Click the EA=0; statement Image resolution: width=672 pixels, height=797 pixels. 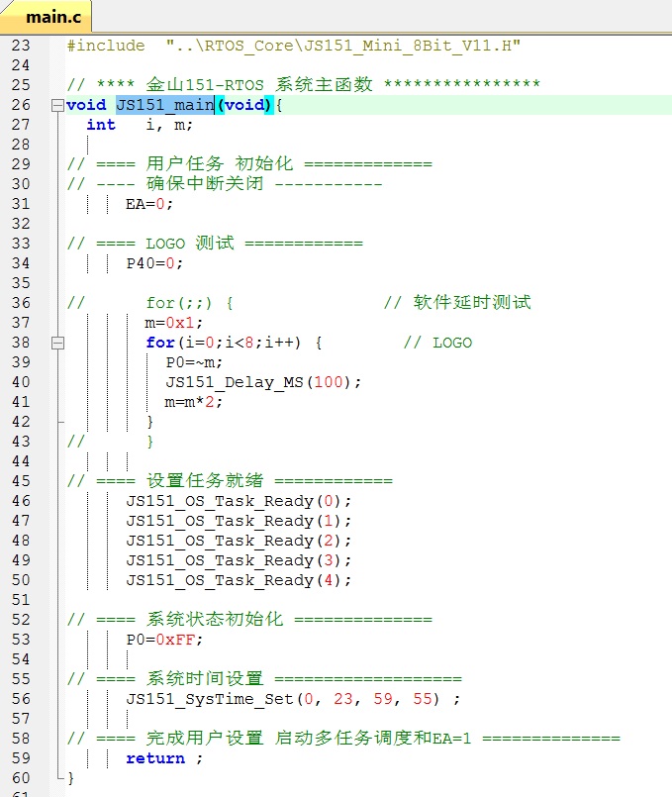coord(149,204)
